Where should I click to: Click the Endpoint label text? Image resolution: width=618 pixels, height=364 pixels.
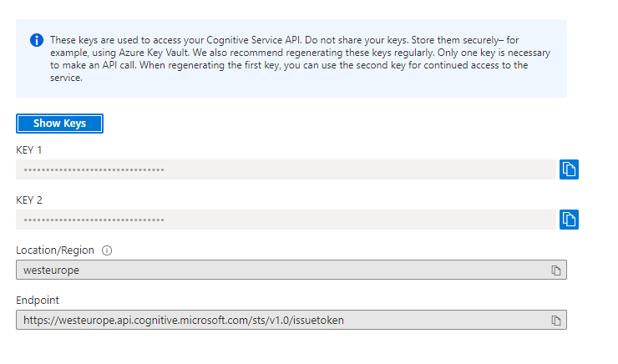(38, 301)
